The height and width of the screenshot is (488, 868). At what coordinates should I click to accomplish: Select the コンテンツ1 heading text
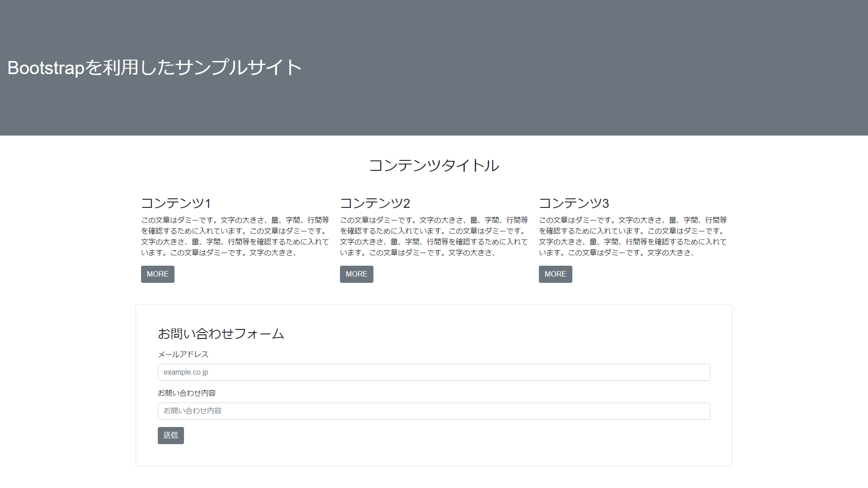(176, 203)
